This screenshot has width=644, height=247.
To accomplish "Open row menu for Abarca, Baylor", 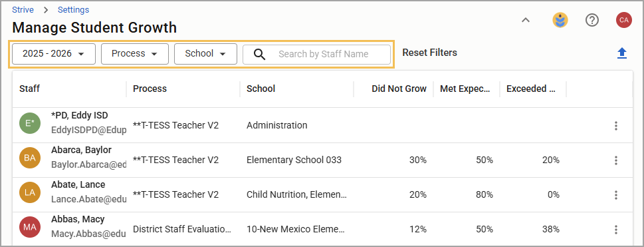I will point(615,160).
